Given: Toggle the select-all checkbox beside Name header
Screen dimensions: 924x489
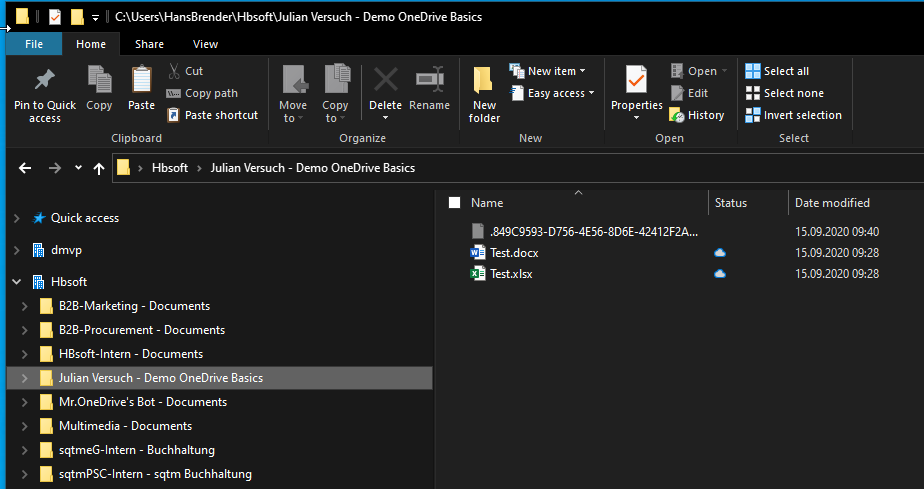Looking at the screenshot, I should (x=455, y=203).
